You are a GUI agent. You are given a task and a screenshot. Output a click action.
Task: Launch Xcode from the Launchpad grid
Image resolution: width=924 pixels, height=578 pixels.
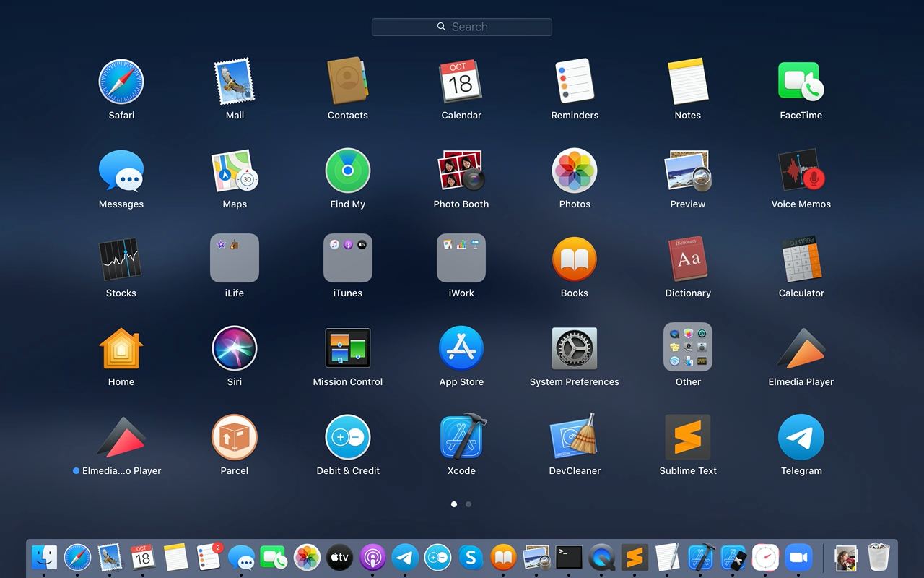[x=463, y=436]
